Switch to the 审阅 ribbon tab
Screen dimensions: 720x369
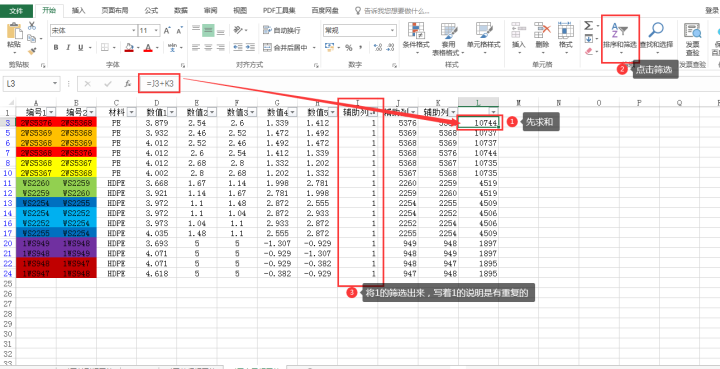pos(211,11)
